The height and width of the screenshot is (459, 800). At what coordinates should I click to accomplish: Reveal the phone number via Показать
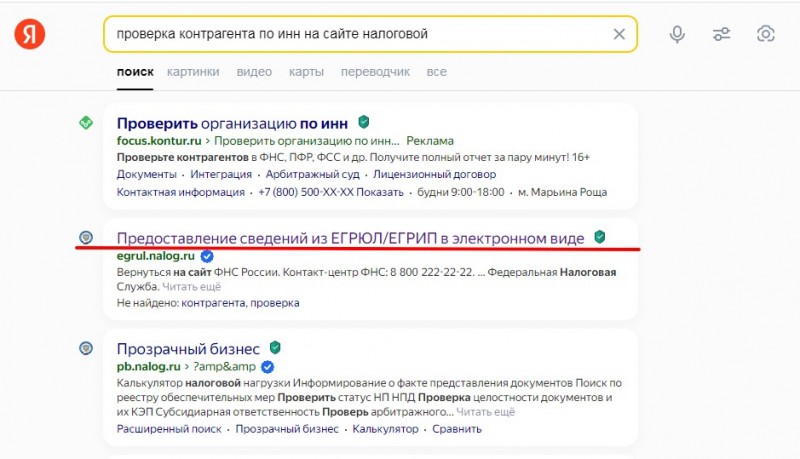pyautogui.click(x=380, y=192)
